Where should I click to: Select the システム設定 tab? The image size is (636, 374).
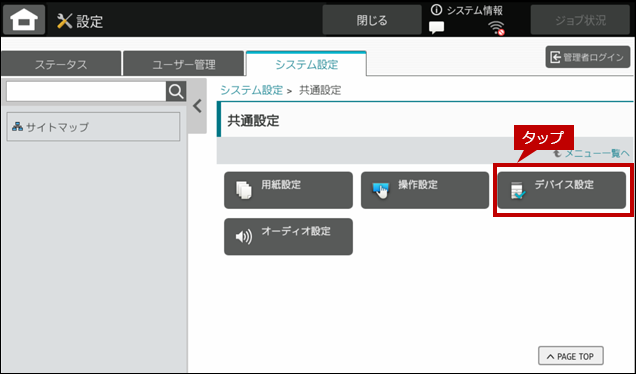coord(306,64)
